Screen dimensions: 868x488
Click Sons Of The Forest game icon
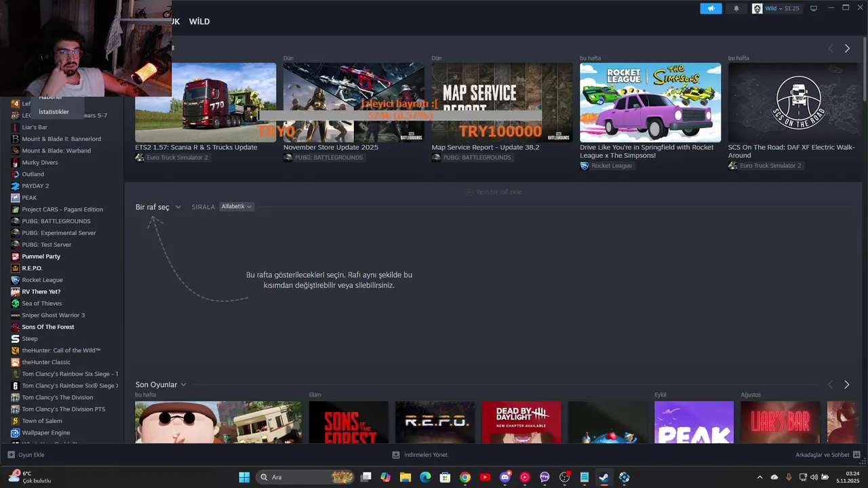(15, 327)
